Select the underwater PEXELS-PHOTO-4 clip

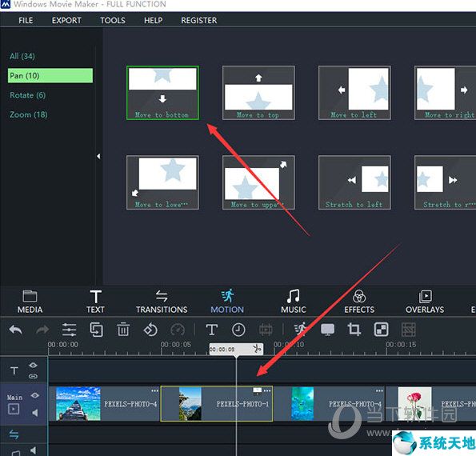(329, 404)
